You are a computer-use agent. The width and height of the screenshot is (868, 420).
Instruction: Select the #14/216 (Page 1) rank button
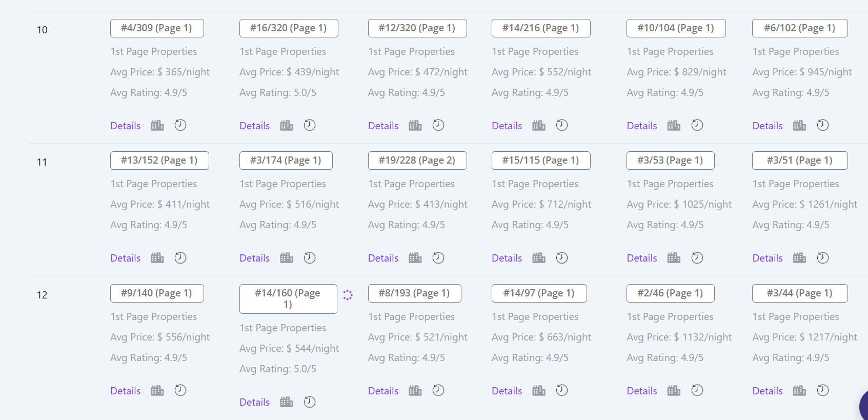pos(541,28)
